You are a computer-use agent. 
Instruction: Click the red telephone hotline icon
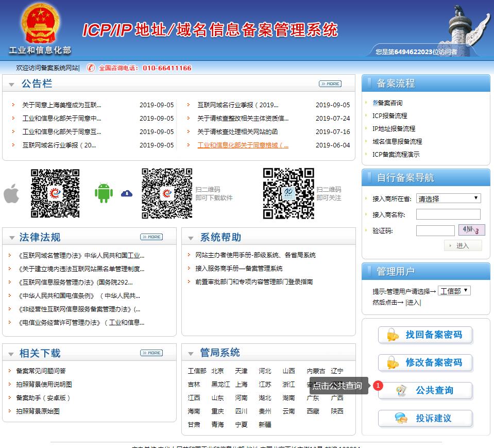point(91,68)
